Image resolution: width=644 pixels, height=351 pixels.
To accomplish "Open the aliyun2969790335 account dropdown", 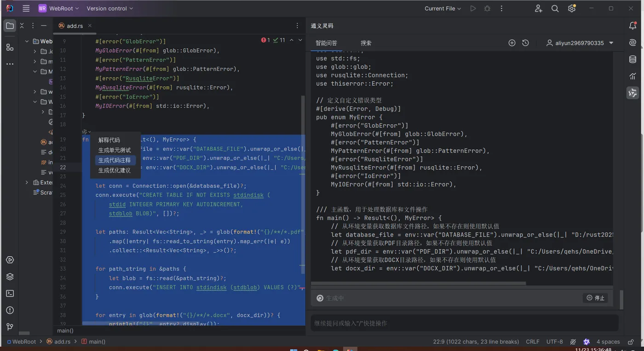I will [x=580, y=43].
